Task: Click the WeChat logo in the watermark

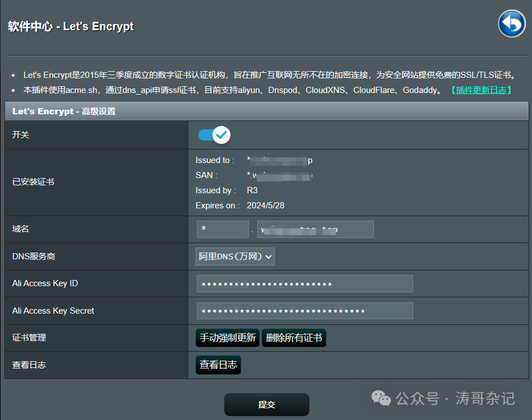Action: pos(382,398)
